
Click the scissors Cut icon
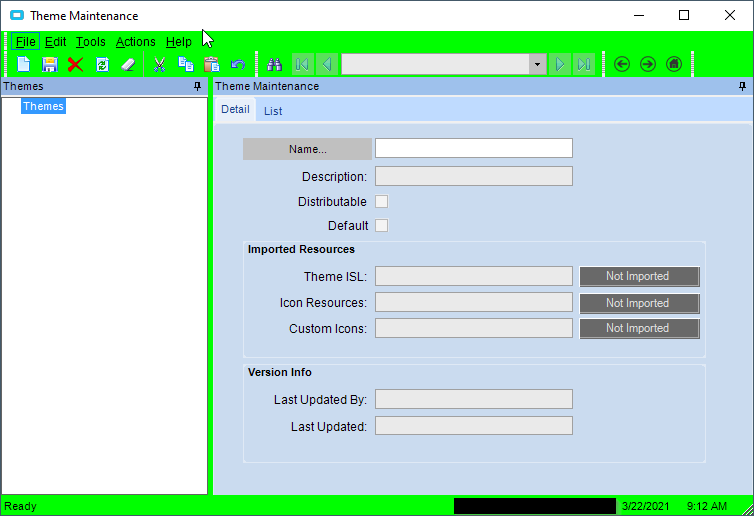coord(159,64)
